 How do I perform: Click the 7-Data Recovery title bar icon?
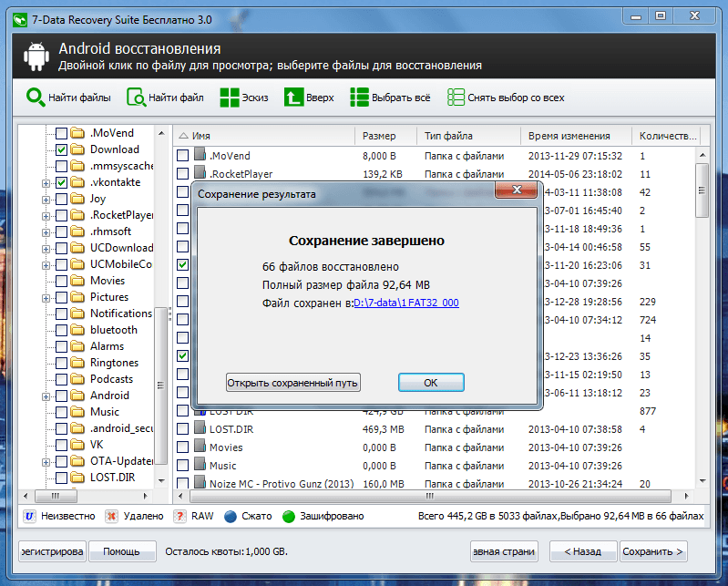20,20
